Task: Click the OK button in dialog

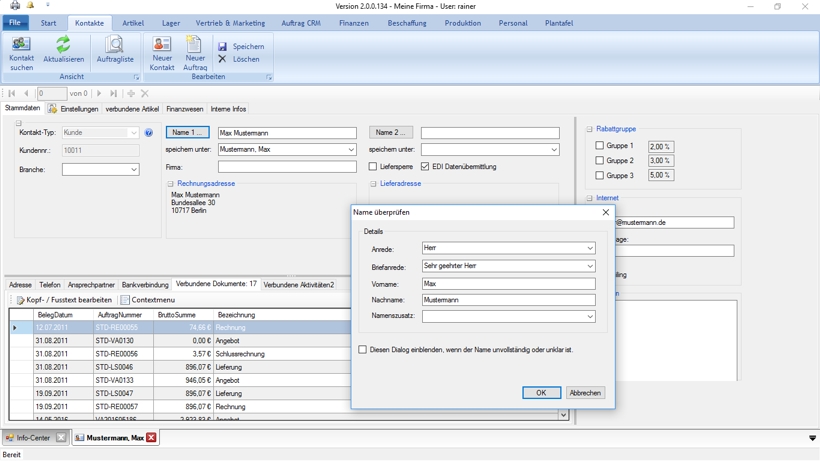Action: click(x=541, y=393)
